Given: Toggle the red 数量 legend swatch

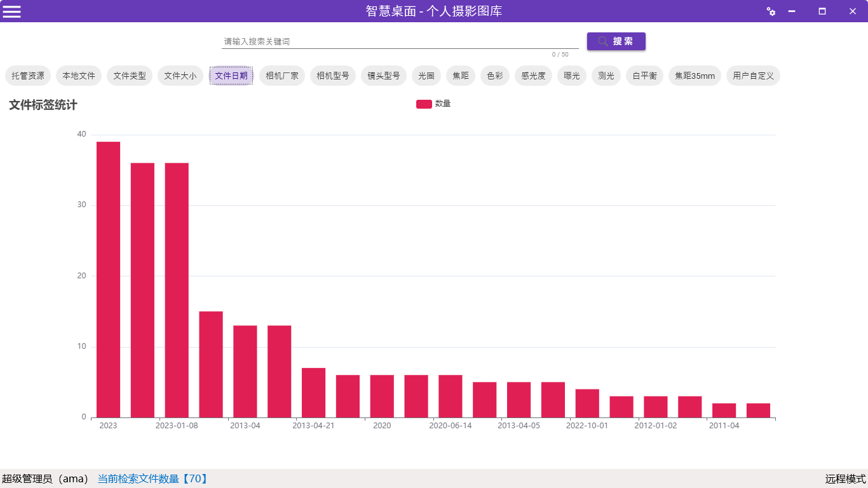Looking at the screenshot, I should click(424, 104).
